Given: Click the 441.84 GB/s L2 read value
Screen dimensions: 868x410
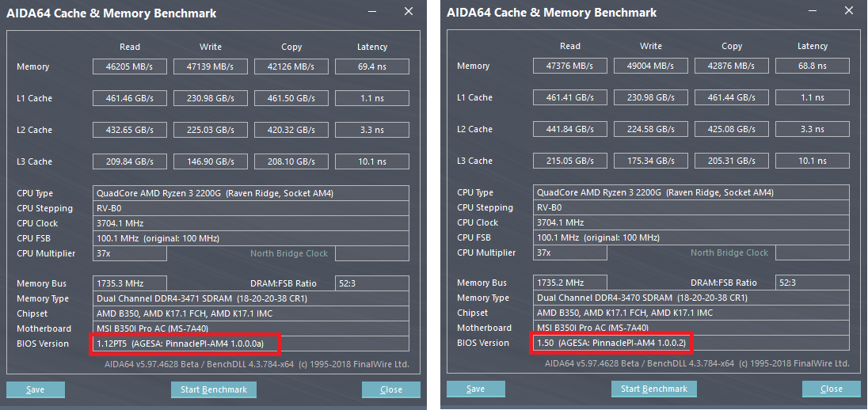Looking at the screenshot, I should coord(570,130).
